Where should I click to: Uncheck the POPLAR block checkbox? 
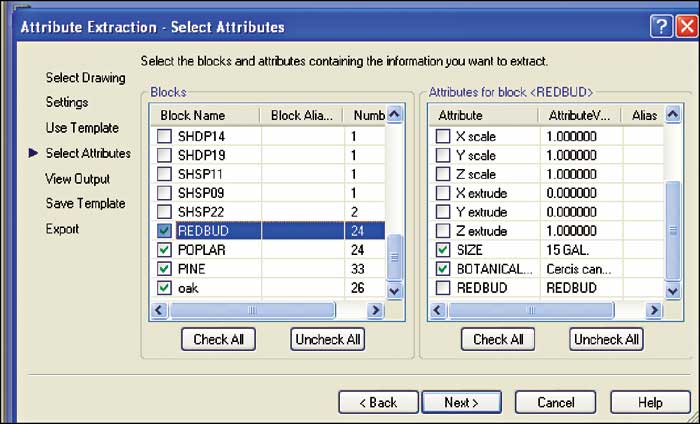(164, 250)
